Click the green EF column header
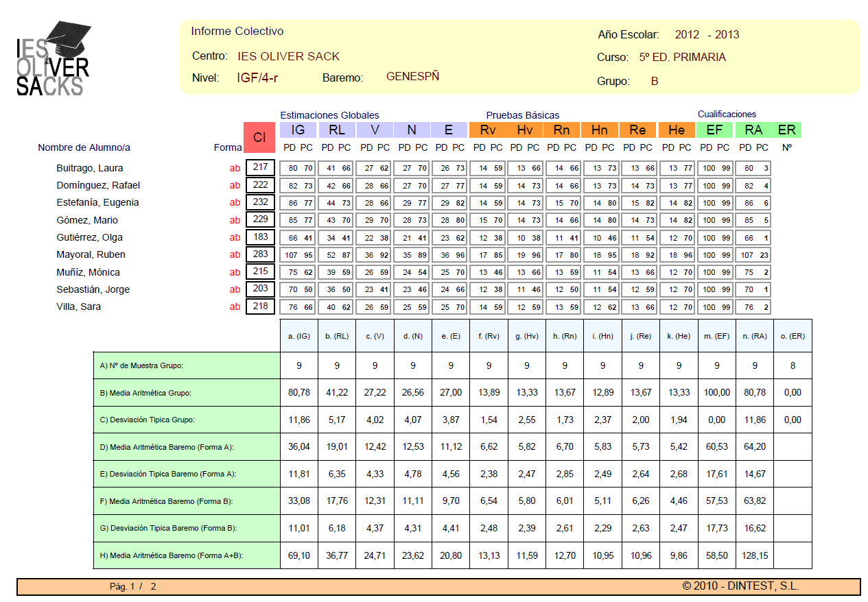The width and height of the screenshot is (868, 602). click(x=714, y=130)
